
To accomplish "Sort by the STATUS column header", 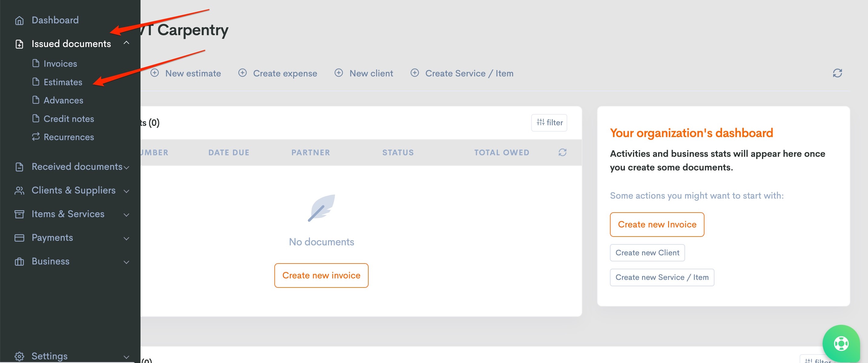I will click(398, 153).
